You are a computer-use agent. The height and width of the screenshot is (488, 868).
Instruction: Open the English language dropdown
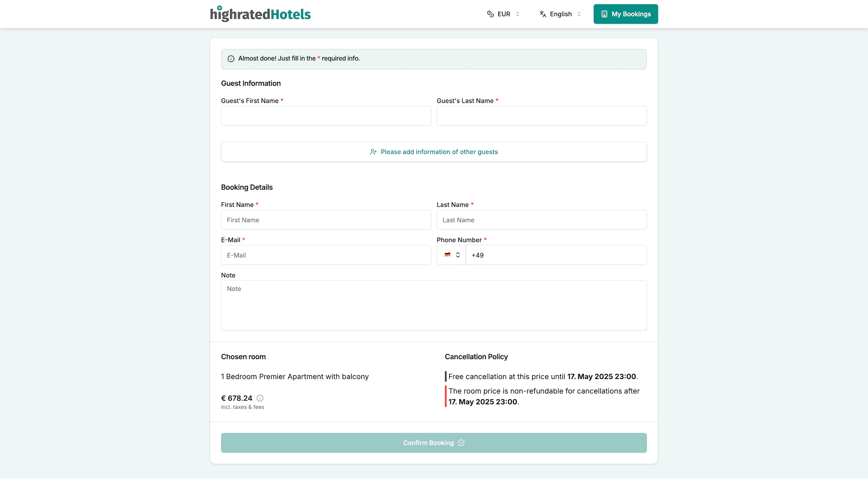[560, 14]
